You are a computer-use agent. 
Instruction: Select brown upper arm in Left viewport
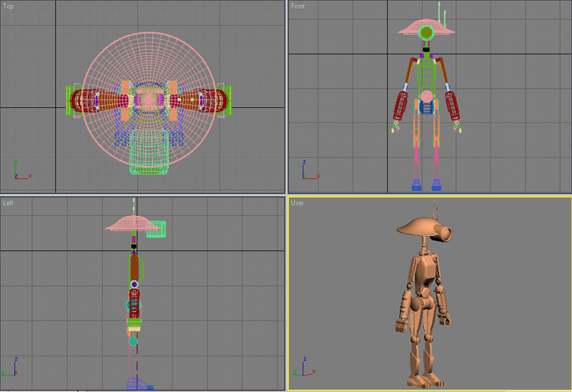click(x=134, y=268)
